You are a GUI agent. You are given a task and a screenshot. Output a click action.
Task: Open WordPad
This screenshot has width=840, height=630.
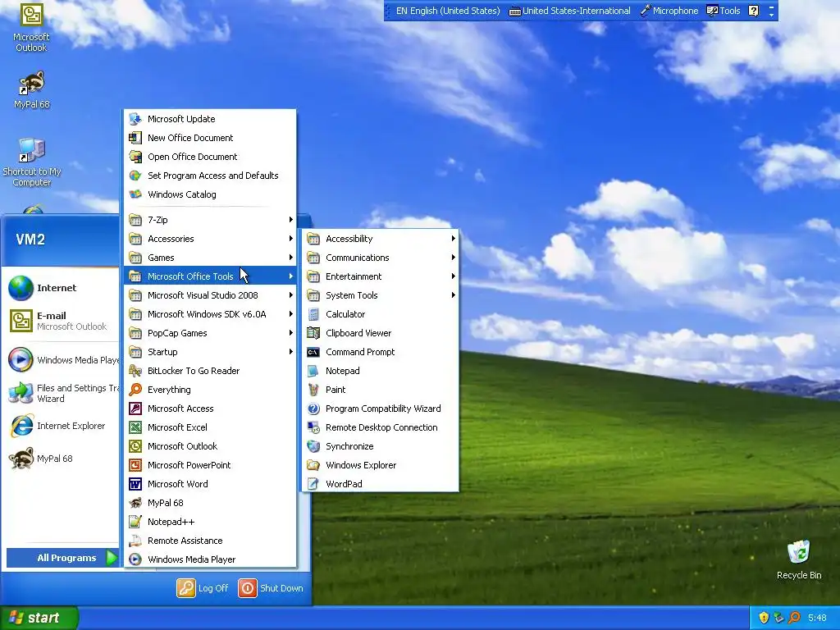(380, 484)
